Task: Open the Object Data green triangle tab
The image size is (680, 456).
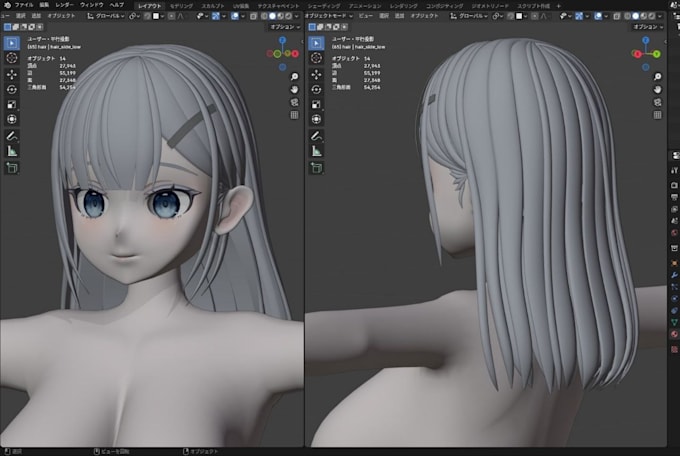Action: click(x=674, y=322)
